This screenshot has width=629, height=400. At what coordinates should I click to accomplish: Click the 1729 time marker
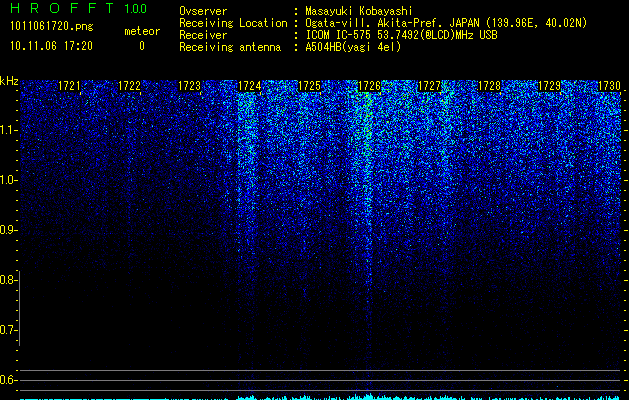click(x=549, y=86)
